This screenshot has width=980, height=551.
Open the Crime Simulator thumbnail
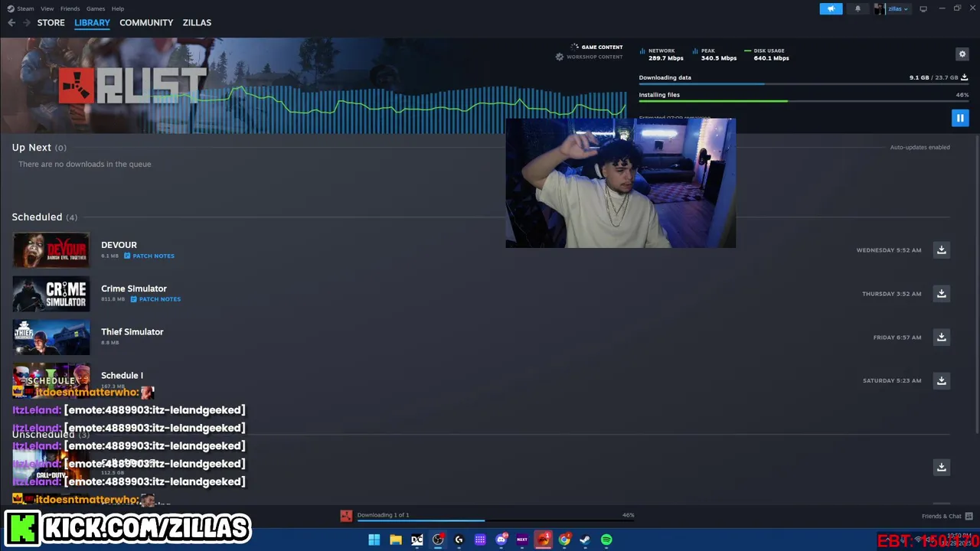coord(51,294)
